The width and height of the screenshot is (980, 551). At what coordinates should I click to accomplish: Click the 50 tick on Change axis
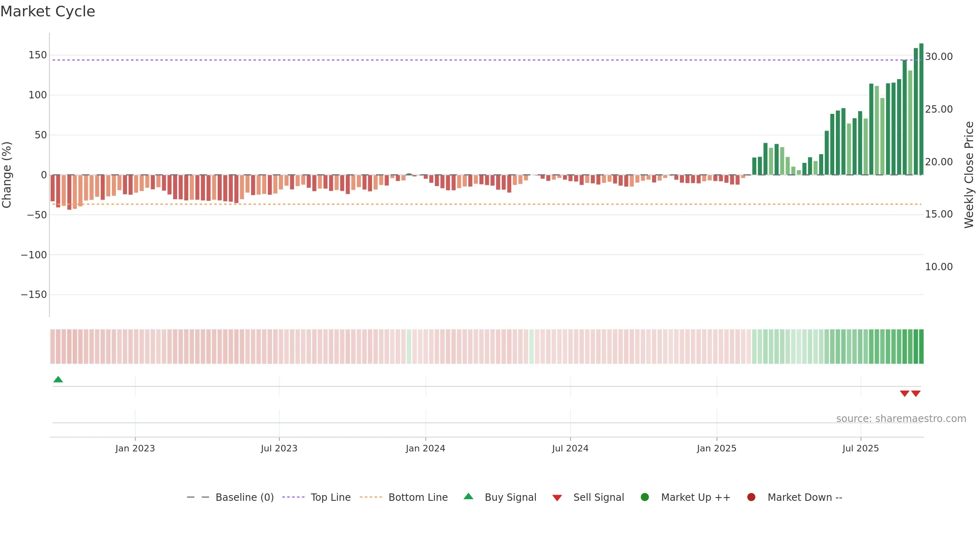[x=41, y=135]
